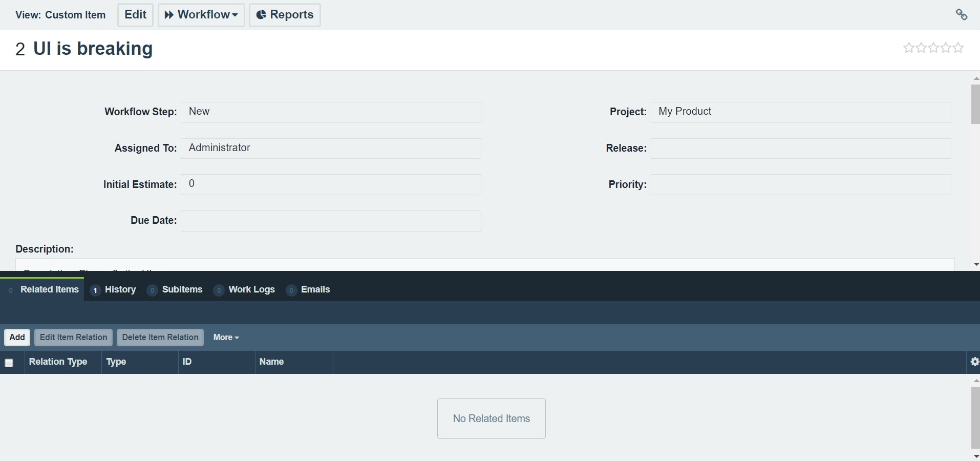Click the details pane scrollbar thumb
This screenshot has width=980, height=461.
(x=975, y=104)
